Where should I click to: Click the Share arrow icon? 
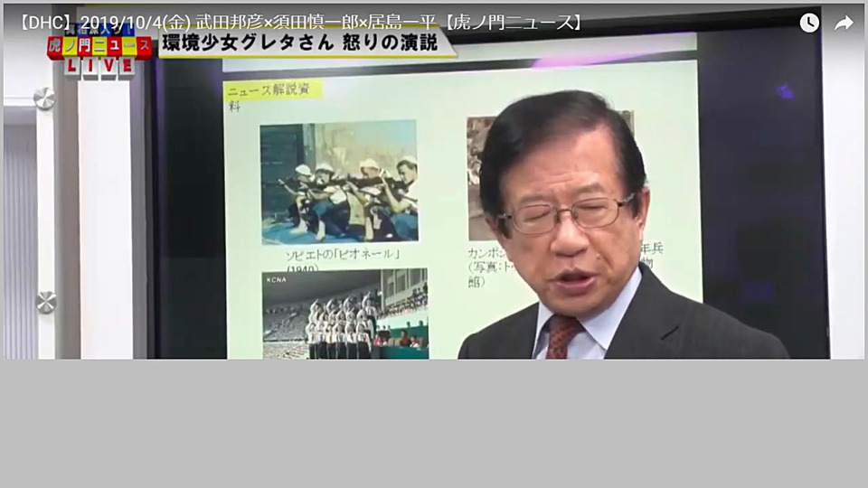pyautogui.click(x=844, y=23)
